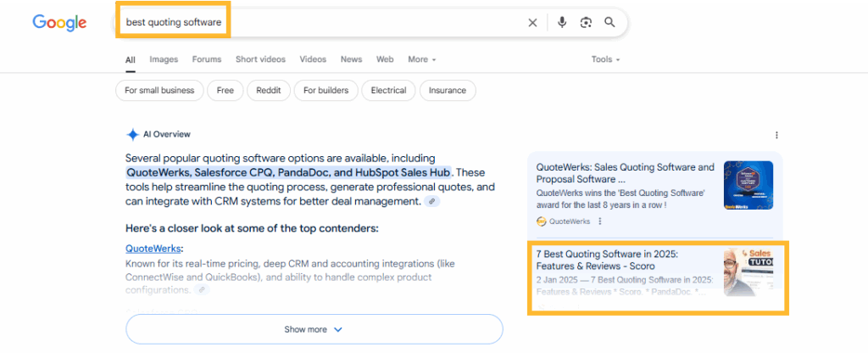Viewport: 868px width, 353px height.
Task: Click the Google logo
Action: (x=59, y=23)
